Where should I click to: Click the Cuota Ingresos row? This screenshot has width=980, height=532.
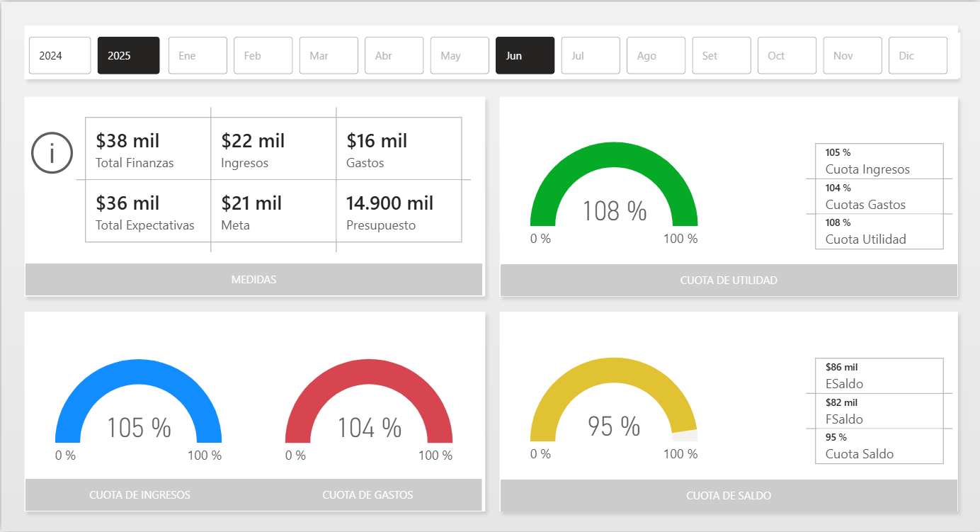pyautogui.click(x=879, y=162)
